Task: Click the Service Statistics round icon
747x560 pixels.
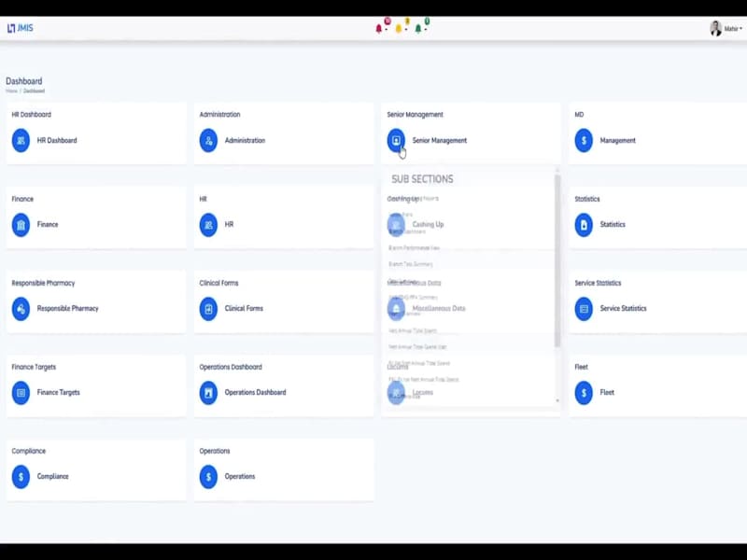Action: 584,309
